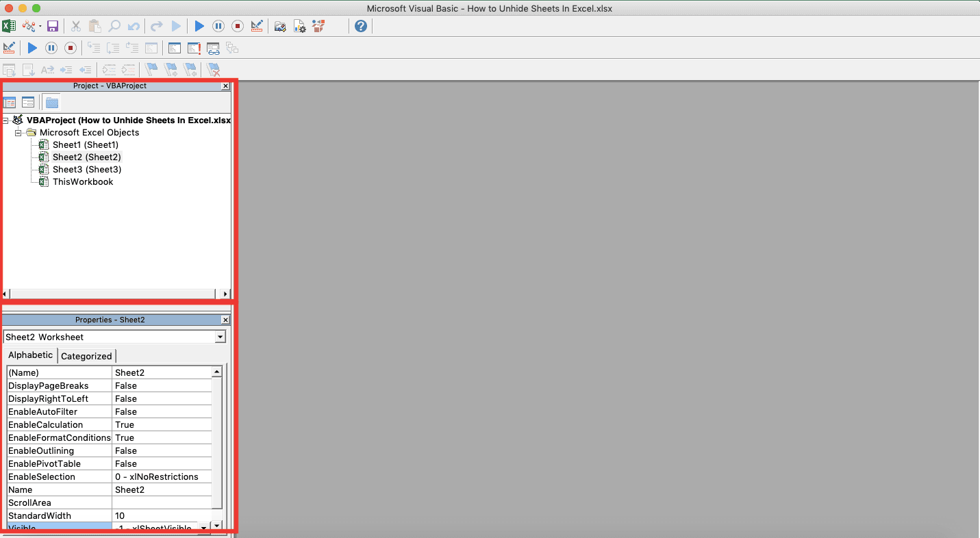The height and width of the screenshot is (538, 980).
Task: Toggle Folders in Project panel
Action: 52,103
